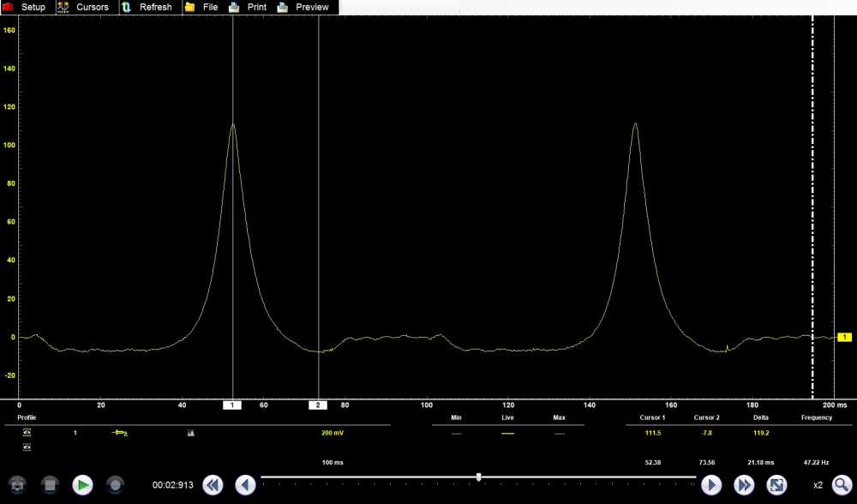Screen dimensions: 857x504
Task: Click the expand view icon
Action: (x=776, y=485)
